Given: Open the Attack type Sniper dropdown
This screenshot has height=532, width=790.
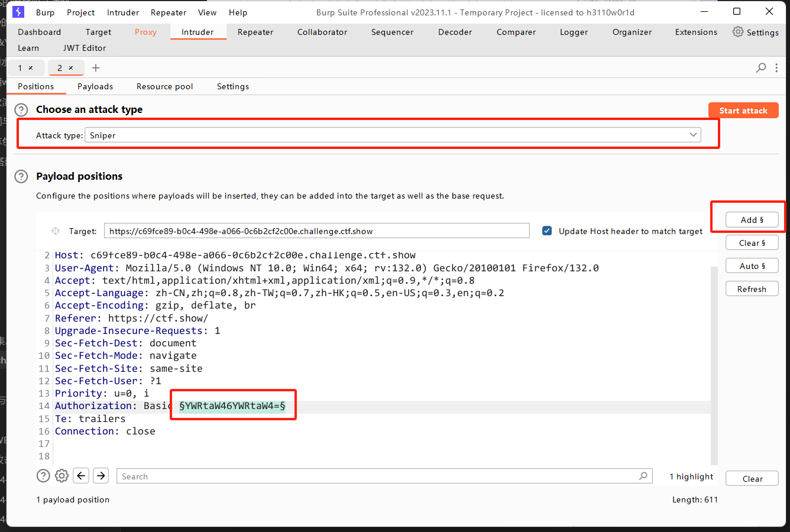Looking at the screenshot, I should point(393,135).
